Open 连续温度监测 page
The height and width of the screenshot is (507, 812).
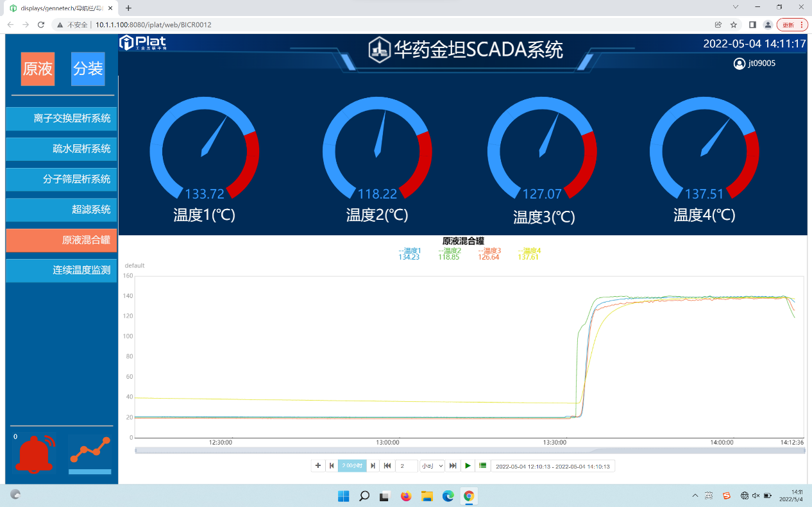click(62, 270)
